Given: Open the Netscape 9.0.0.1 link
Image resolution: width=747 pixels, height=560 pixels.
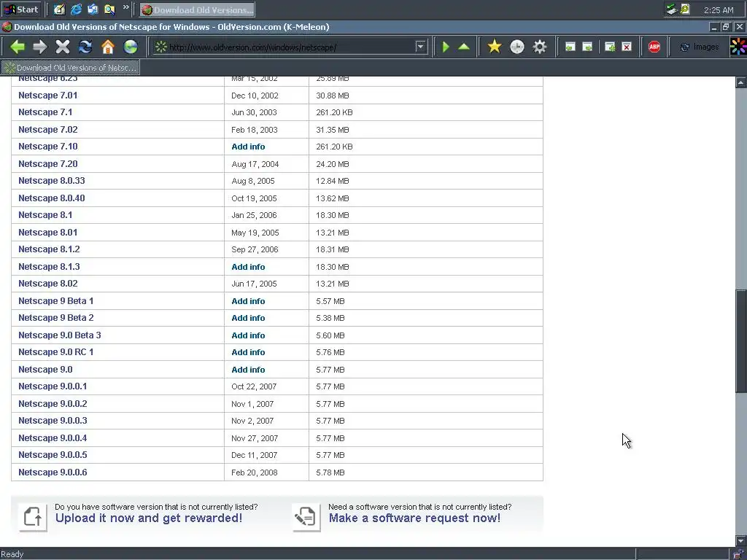Looking at the screenshot, I should click(x=53, y=386).
